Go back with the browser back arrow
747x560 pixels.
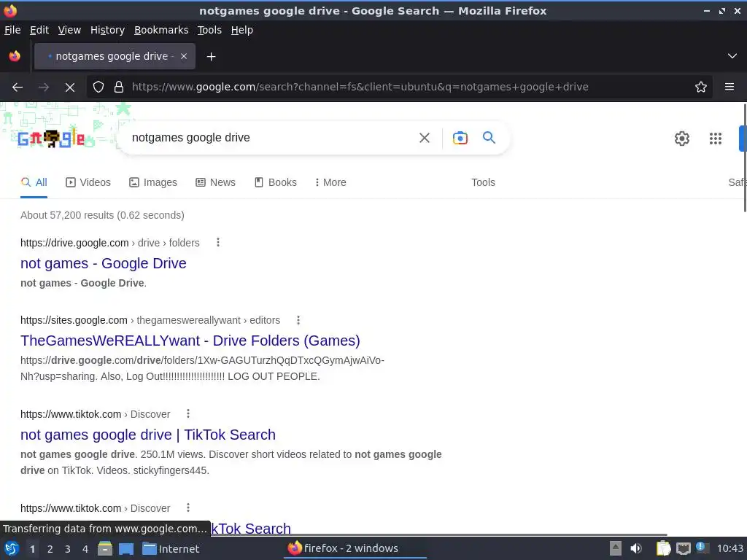(18, 87)
